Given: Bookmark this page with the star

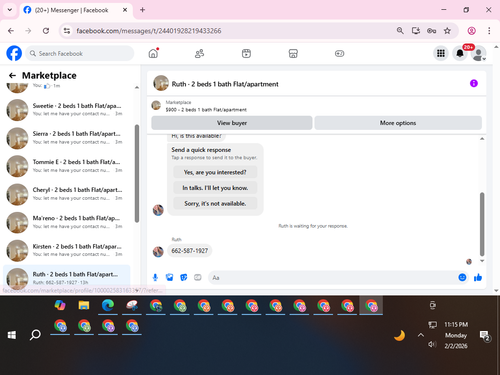Looking at the screenshot, I should click(x=447, y=31).
